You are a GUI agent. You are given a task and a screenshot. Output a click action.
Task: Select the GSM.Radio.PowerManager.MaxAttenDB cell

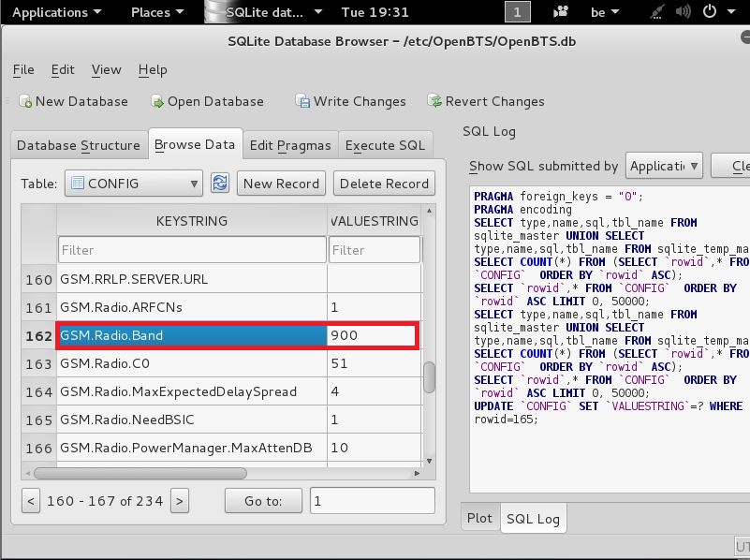[192, 448]
